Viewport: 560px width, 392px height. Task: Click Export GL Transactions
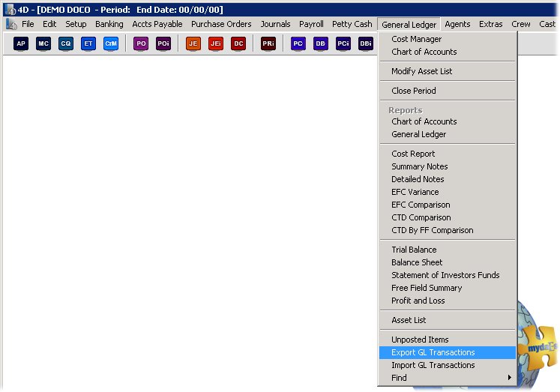click(447, 352)
